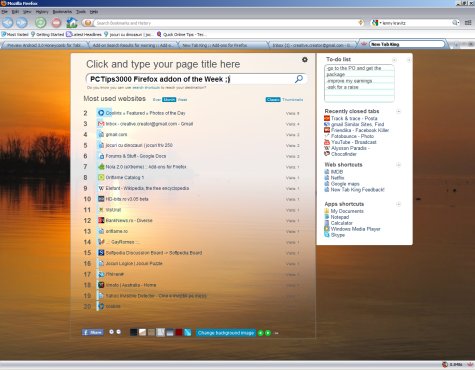Click the magnifier icon in the search box
Screen dimensions: 475x370
pos(299,79)
